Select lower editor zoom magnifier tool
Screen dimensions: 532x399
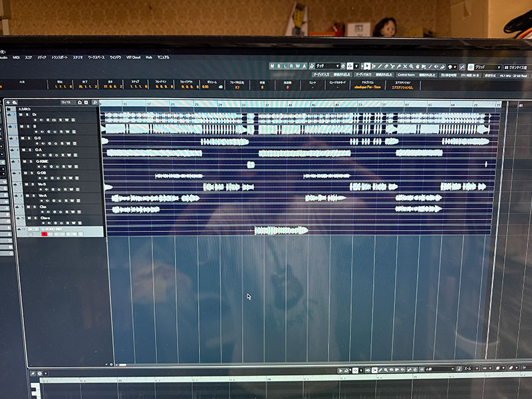pos(386,370)
